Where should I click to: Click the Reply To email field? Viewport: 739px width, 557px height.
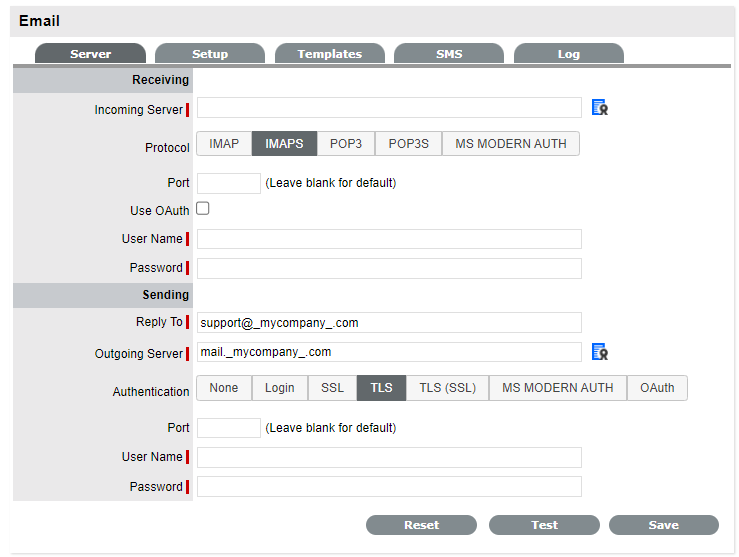click(389, 322)
